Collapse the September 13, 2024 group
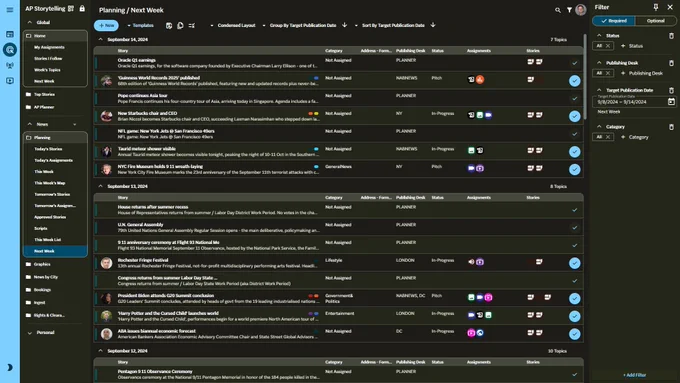The image size is (680, 383). pos(101,186)
